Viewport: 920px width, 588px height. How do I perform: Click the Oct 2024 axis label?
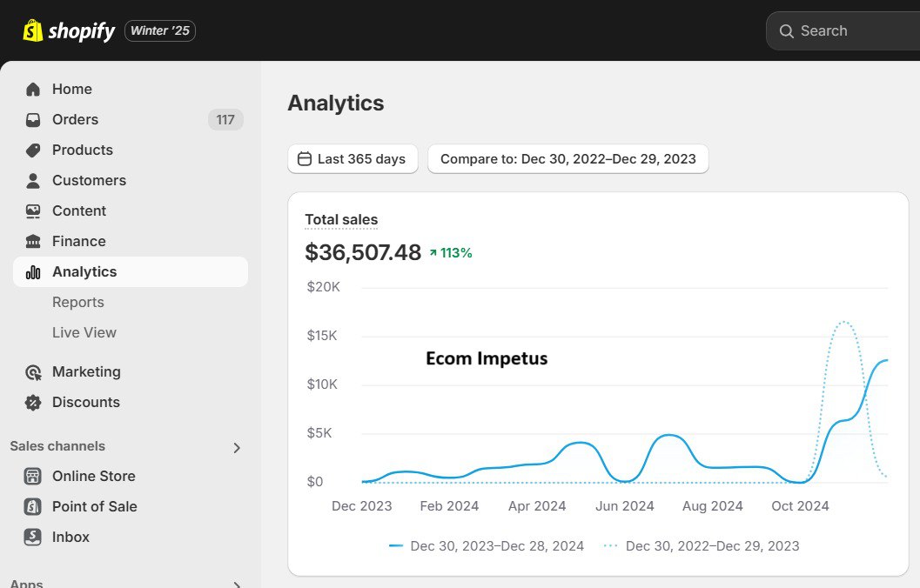[800, 506]
